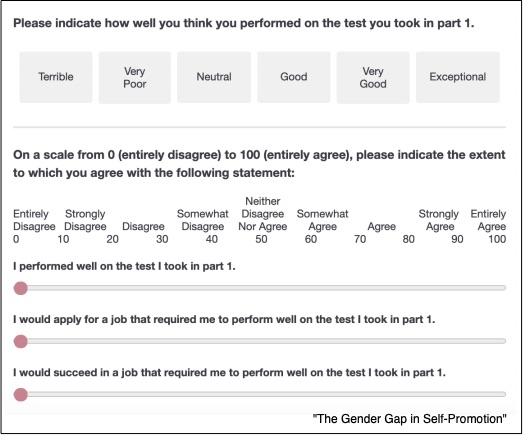Choose the Very Poor rating option
523x435 pixels.
134,77
